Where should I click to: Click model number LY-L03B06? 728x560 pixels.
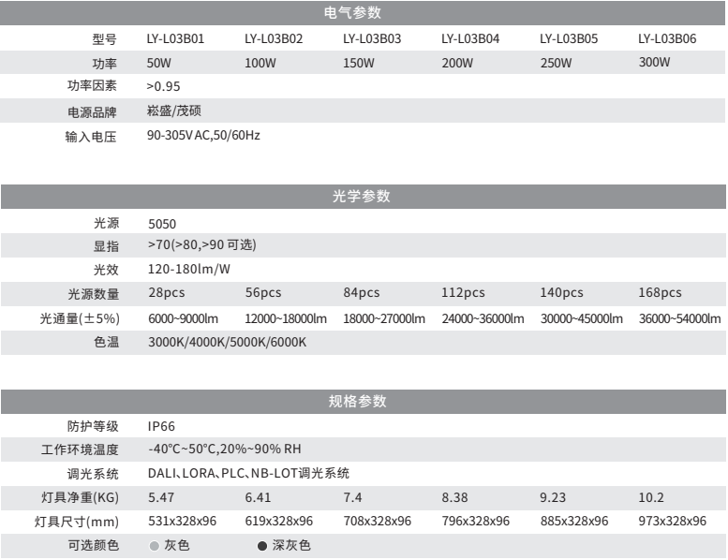coord(667,39)
